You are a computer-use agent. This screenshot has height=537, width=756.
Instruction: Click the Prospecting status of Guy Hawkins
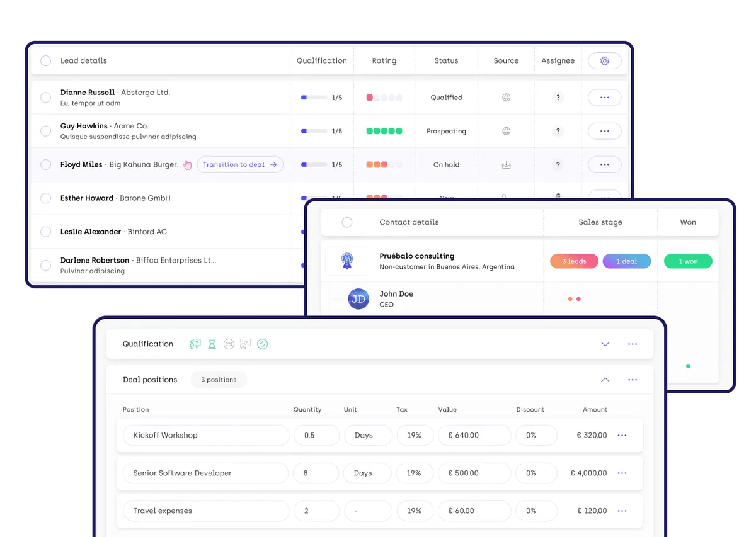(x=446, y=131)
